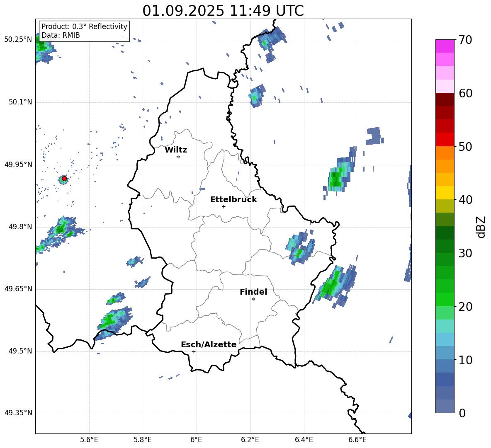Click the magenta top colorbar segment
This screenshot has height=448, width=491.
click(445, 46)
